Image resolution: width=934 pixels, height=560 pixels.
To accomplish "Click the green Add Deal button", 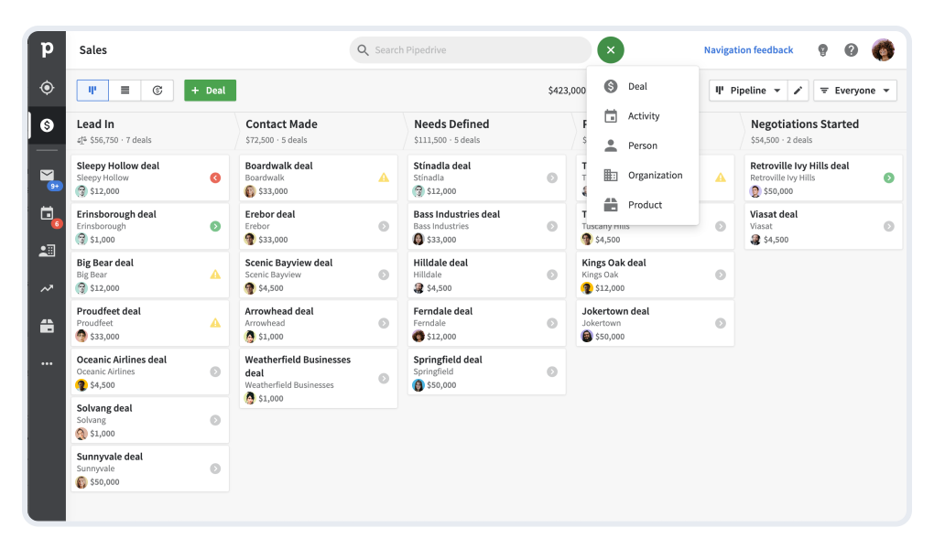I will click(x=211, y=91).
